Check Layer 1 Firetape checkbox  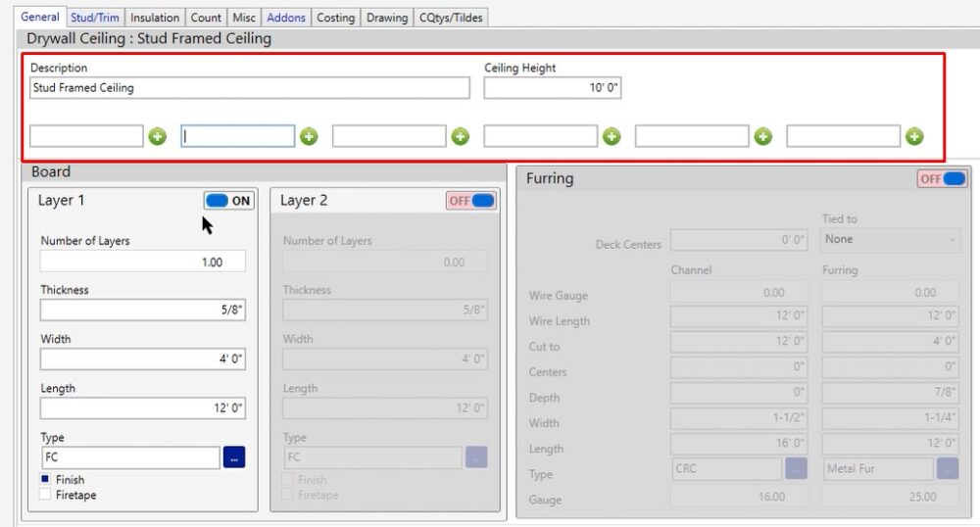point(46,495)
